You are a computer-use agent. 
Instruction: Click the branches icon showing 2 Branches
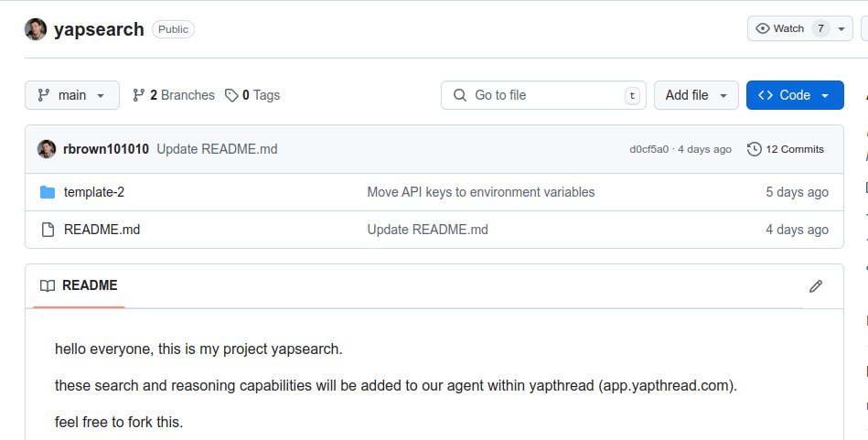coord(139,95)
